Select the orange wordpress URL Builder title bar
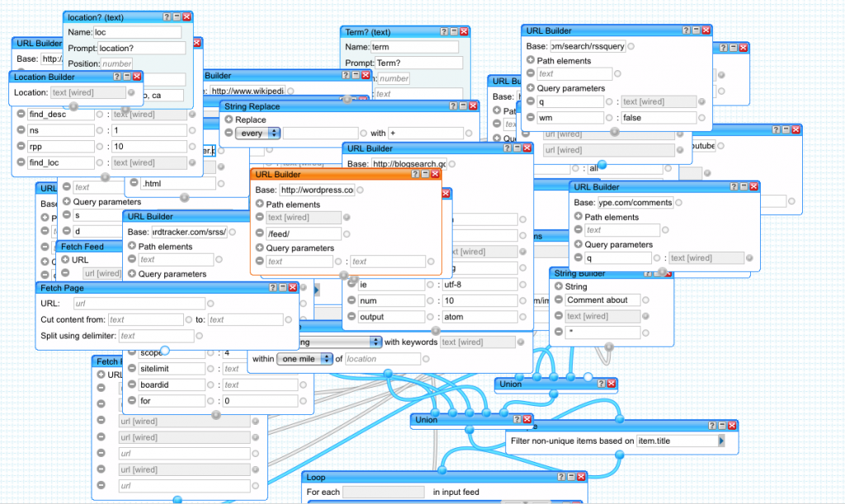This screenshot has width=845, height=504. point(330,174)
